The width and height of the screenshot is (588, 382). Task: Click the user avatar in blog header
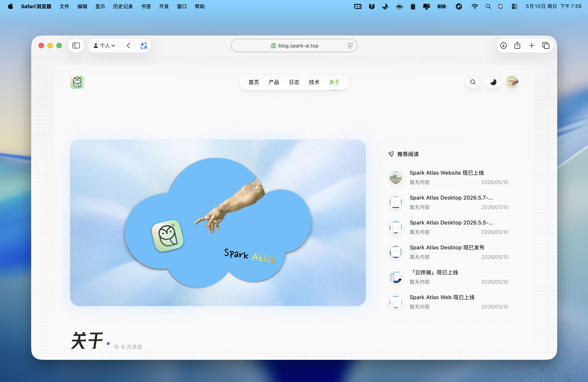(512, 82)
